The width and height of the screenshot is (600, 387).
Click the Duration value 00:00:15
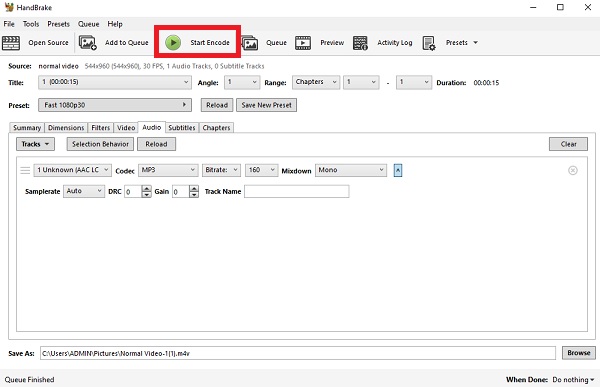[486, 83]
